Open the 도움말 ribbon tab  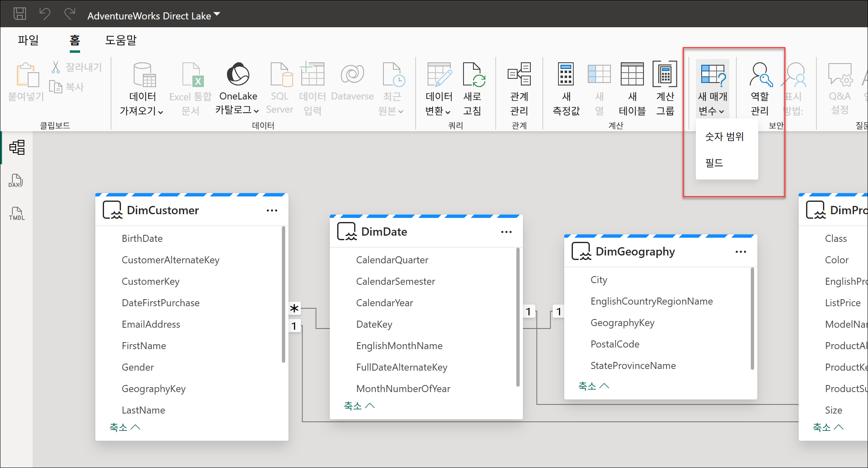pyautogui.click(x=121, y=40)
